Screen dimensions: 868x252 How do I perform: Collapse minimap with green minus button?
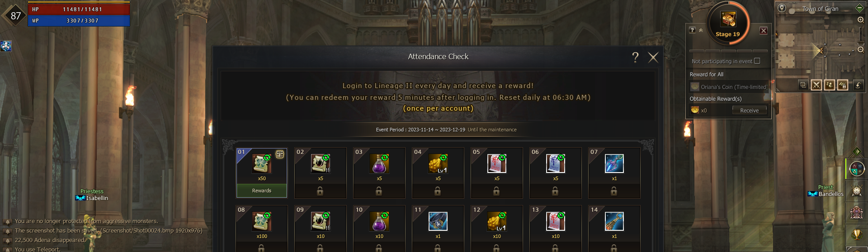(x=859, y=8)
